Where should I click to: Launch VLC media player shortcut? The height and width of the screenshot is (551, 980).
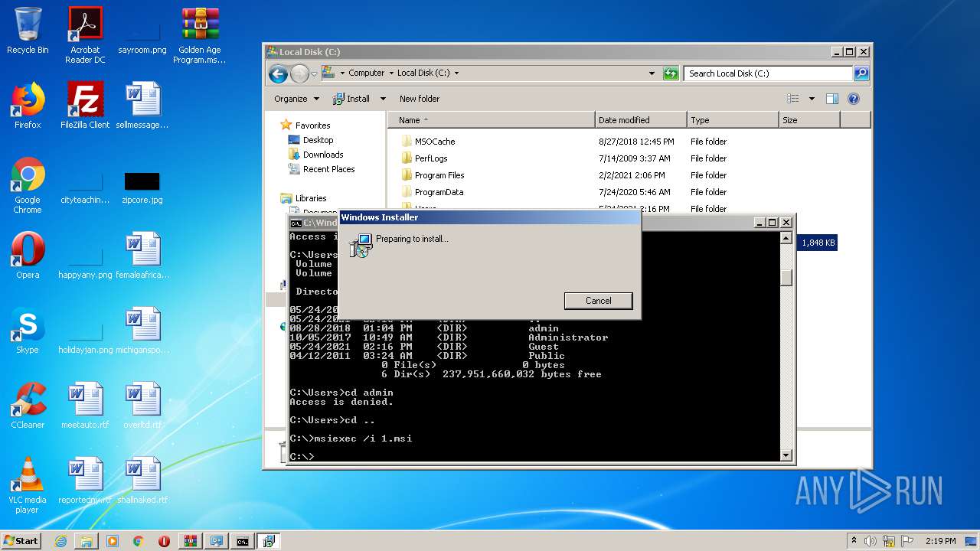point(28,485)
